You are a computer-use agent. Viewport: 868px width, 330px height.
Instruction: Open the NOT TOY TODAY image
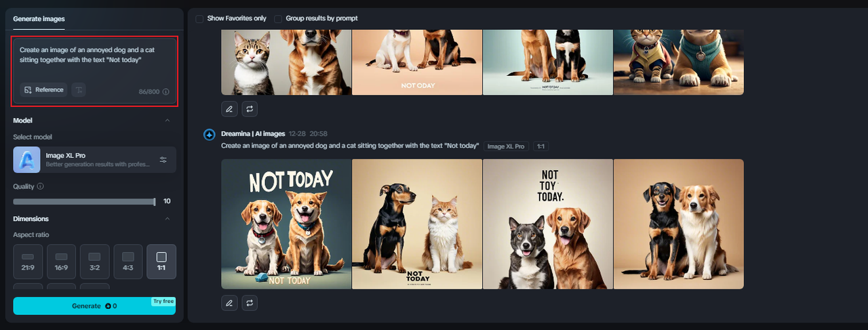(548, 224)
